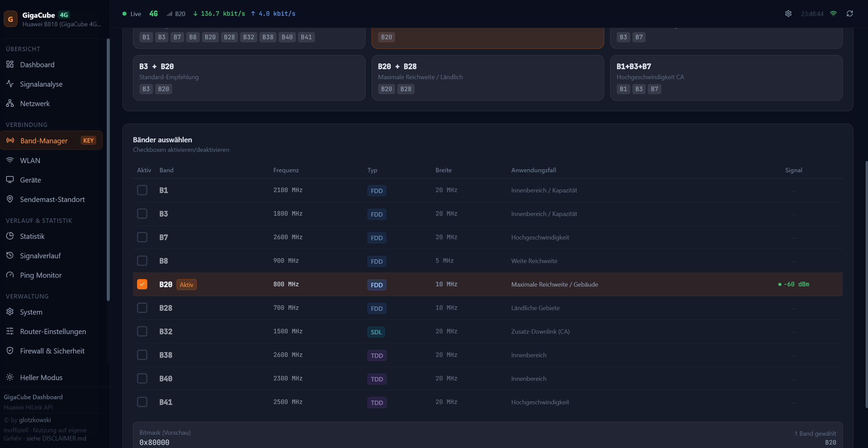868x448 pixels.
Task: Click the Geräte monitor icon
Action: click(10, 179)
